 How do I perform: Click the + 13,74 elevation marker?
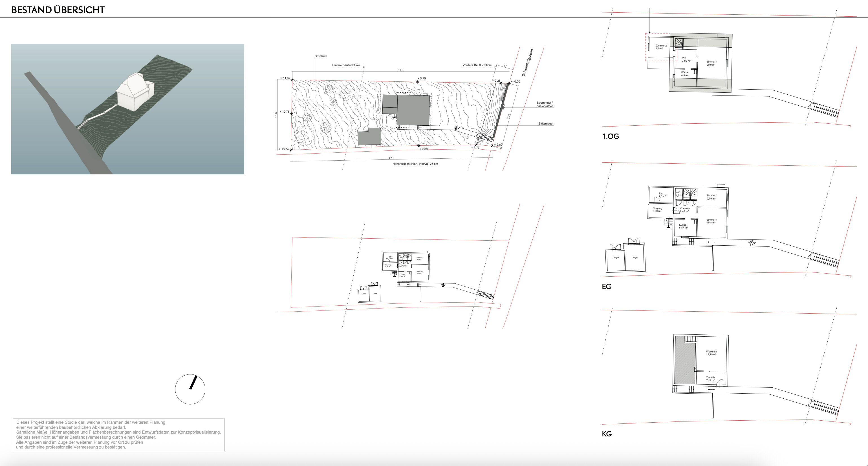284,149
